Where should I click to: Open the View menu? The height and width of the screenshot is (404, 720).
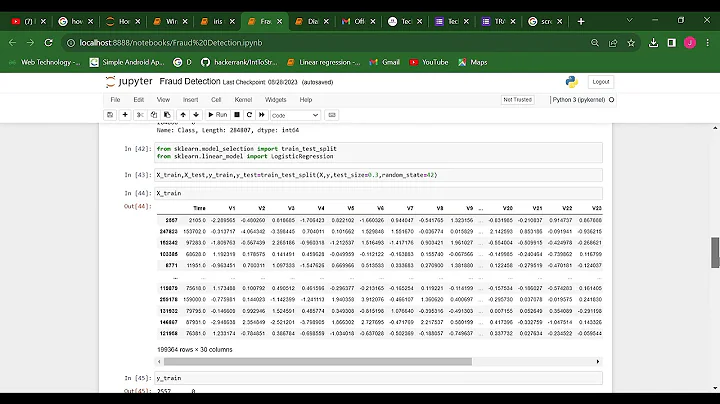coord(163,100)
